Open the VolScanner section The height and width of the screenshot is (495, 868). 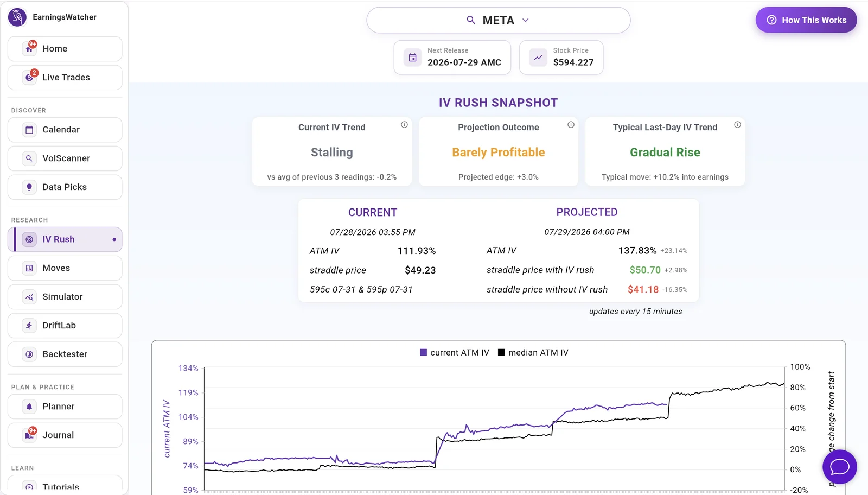point(65,158)
